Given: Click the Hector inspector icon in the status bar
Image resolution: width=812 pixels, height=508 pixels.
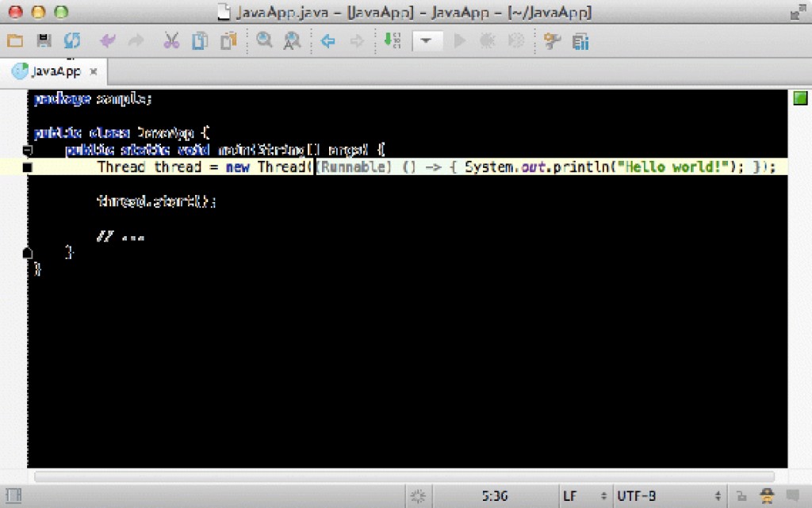Looking at the screenshot, I should coord(767,497).
